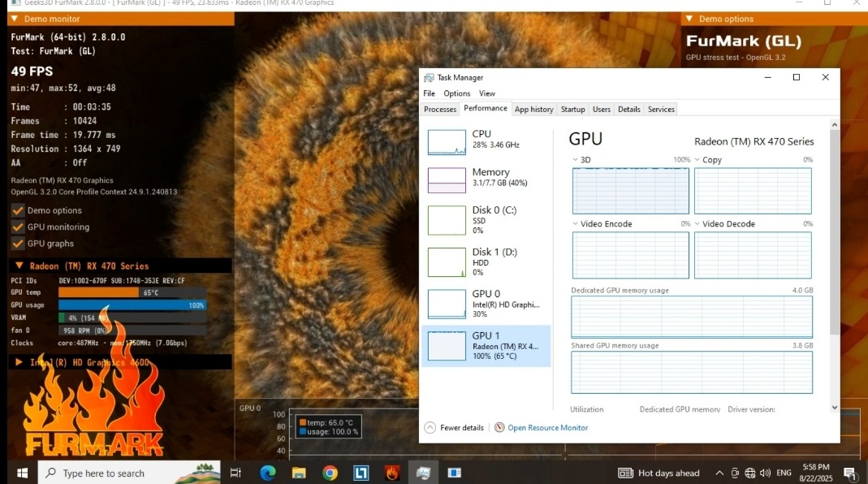Disable the GPU graphs checkbox
The height and width of the screenshot is (484, 868).
pyautogui.click(x=18, y=243)
